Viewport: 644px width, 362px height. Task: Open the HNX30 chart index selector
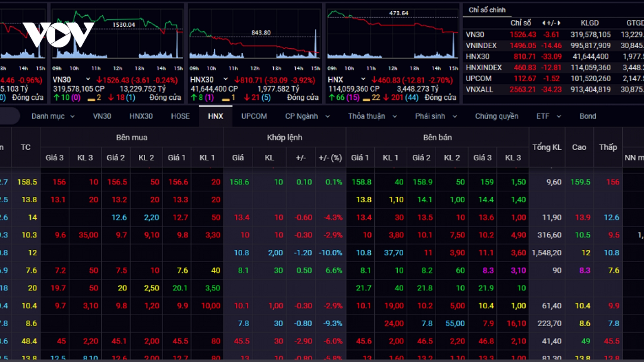click(226, 79)
